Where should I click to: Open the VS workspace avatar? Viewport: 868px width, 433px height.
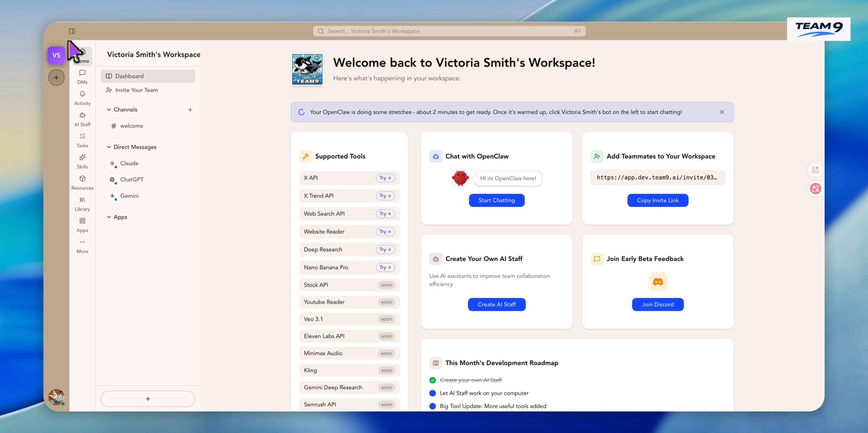tap(57, 56)
